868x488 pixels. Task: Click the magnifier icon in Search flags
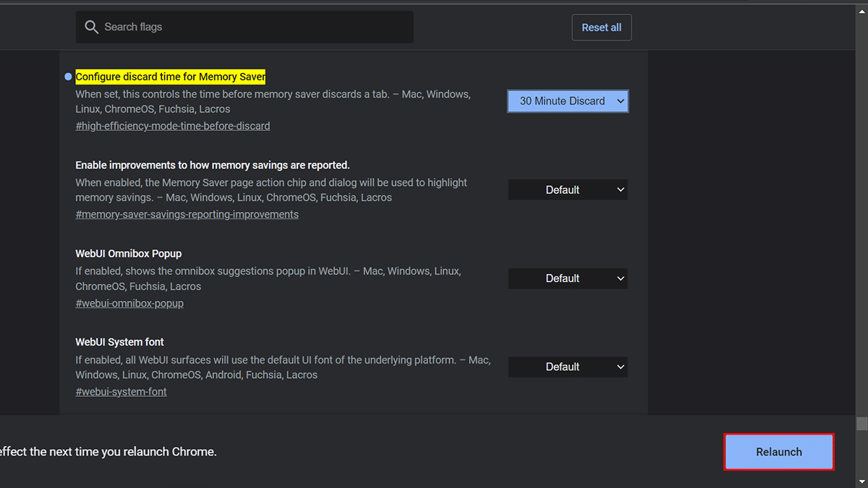[x=91, y=27]
